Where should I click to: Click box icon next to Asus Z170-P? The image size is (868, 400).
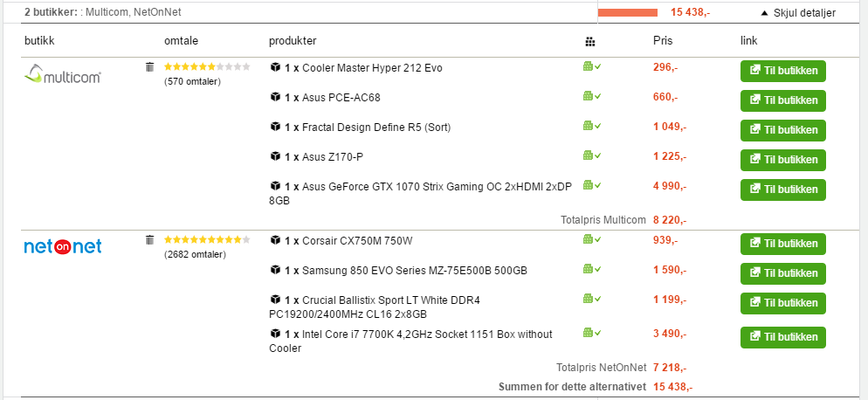pos(275,156)
